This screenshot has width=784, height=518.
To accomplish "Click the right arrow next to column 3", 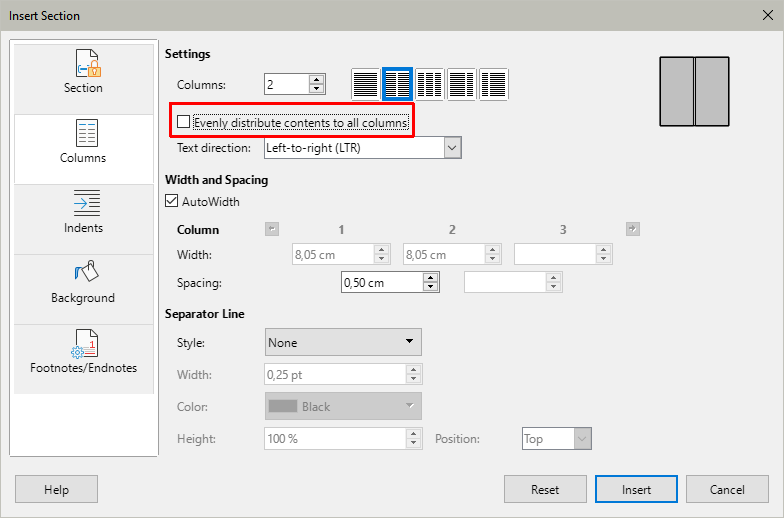I will point(632,229).
